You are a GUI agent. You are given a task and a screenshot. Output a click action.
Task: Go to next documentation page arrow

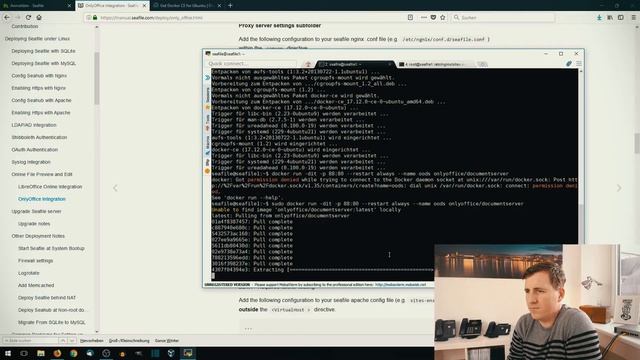[x=619, y=188]
